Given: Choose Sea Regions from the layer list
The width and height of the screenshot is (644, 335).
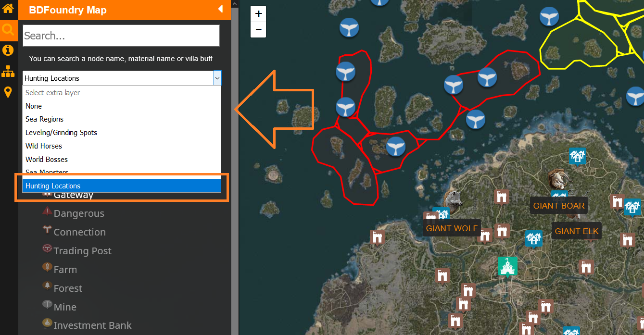Looking at the screenshot, I should tap(122, 119).
